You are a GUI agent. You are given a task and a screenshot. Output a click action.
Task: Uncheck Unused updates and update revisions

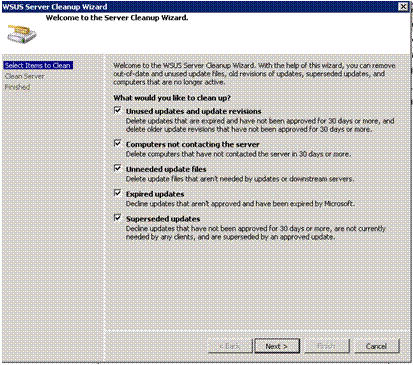point(118,110)
